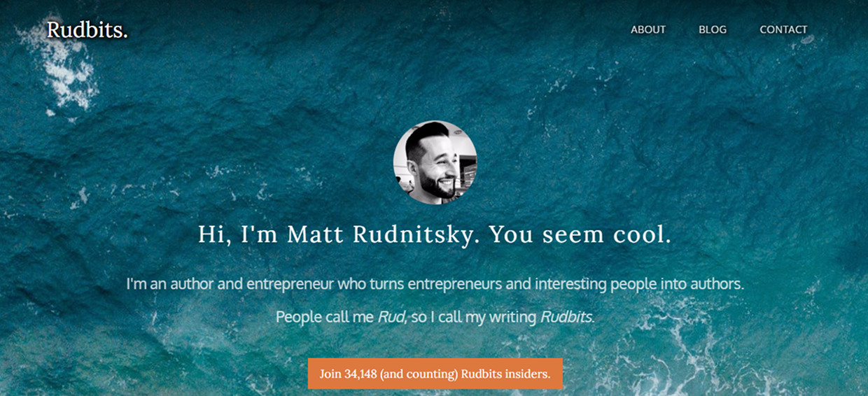
Task: Click the '34,148' number on the orange button
Action: pyautogui.click(x=361, y=374)
